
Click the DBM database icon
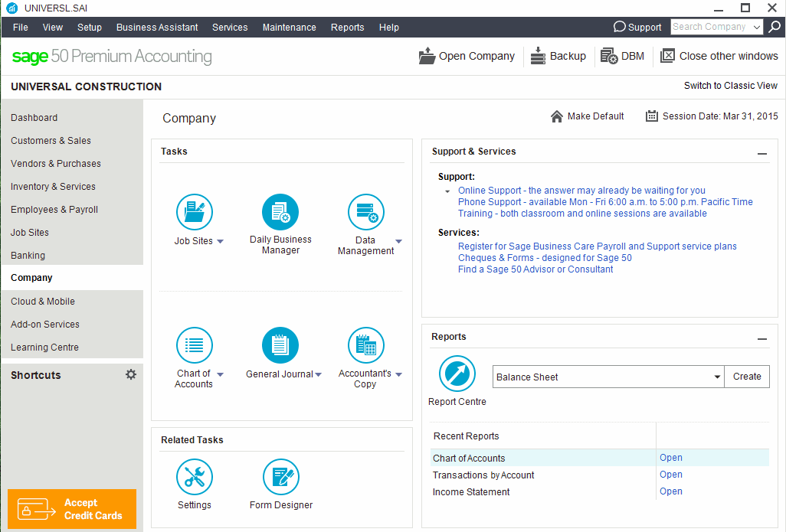[609, 56]
